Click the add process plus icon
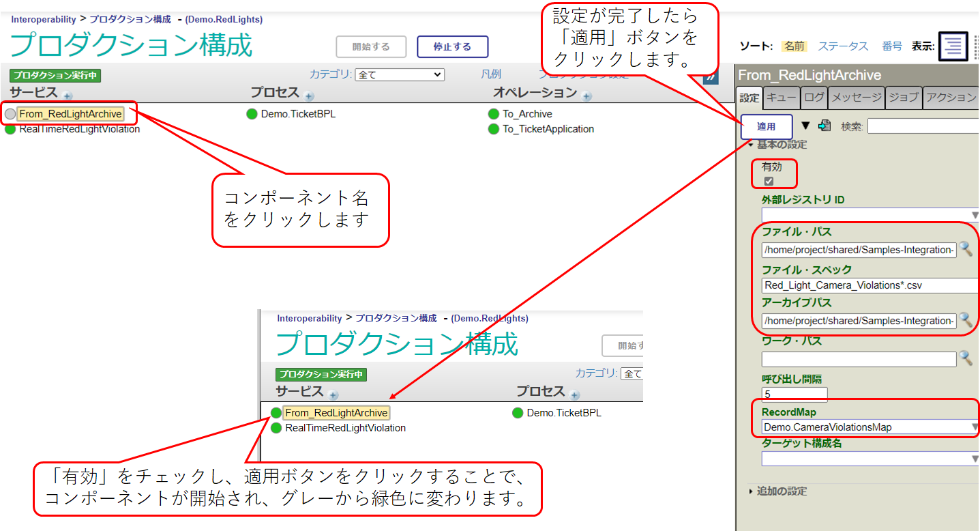The image size is (980, 531). click(309, 96)
